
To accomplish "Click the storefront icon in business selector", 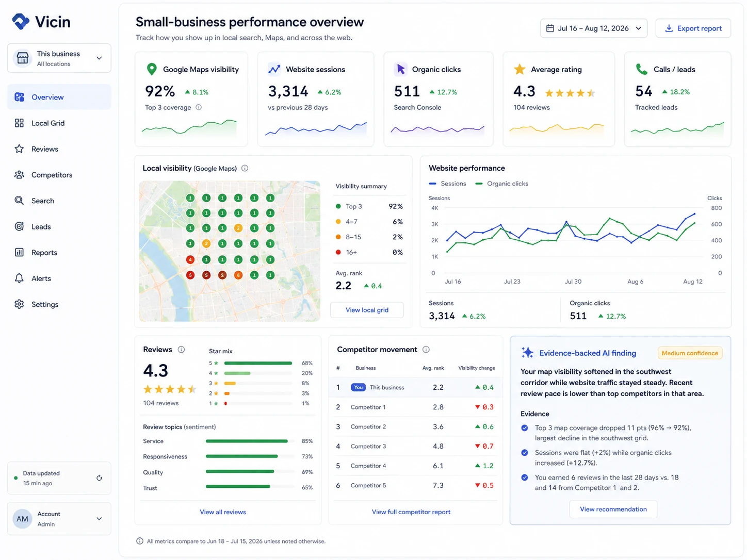I will click(x=23, y=58).
